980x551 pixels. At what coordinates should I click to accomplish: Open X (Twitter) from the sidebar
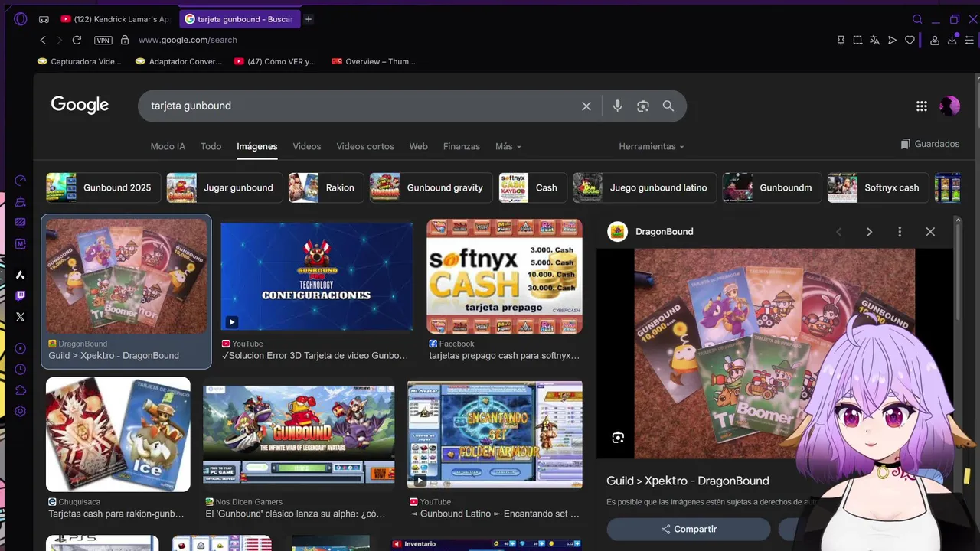pyautogui.click(x=21, y=316)
